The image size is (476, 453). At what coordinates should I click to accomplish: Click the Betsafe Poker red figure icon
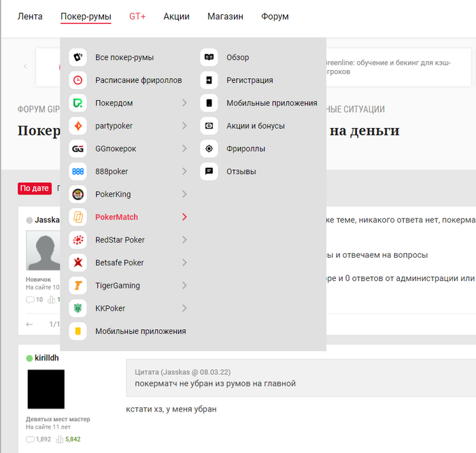coord(78,263)
